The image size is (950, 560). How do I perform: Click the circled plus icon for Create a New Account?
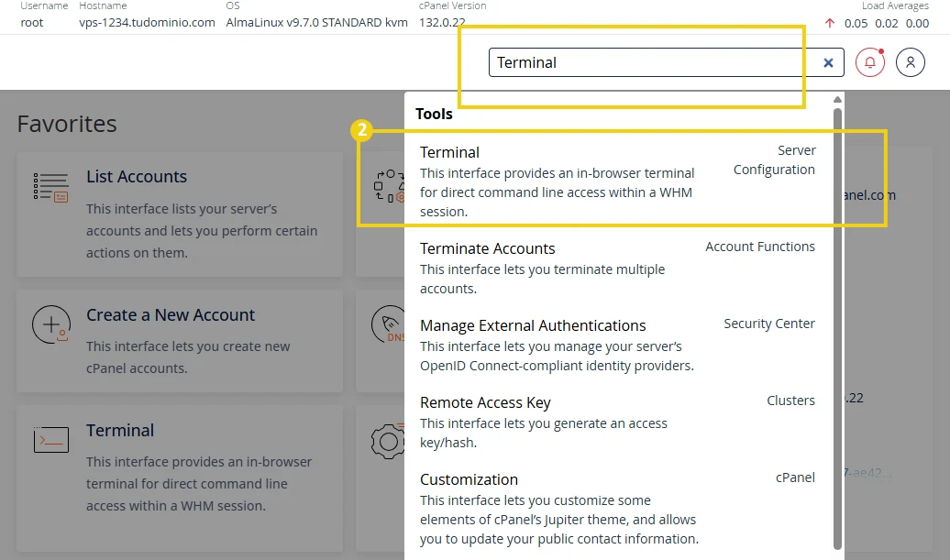50,324
